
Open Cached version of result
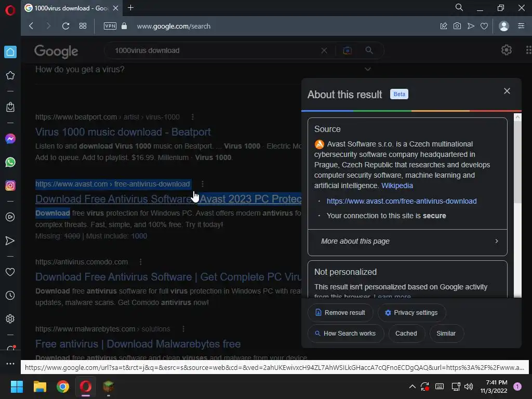pyautogui.click(x=406, y=334)
